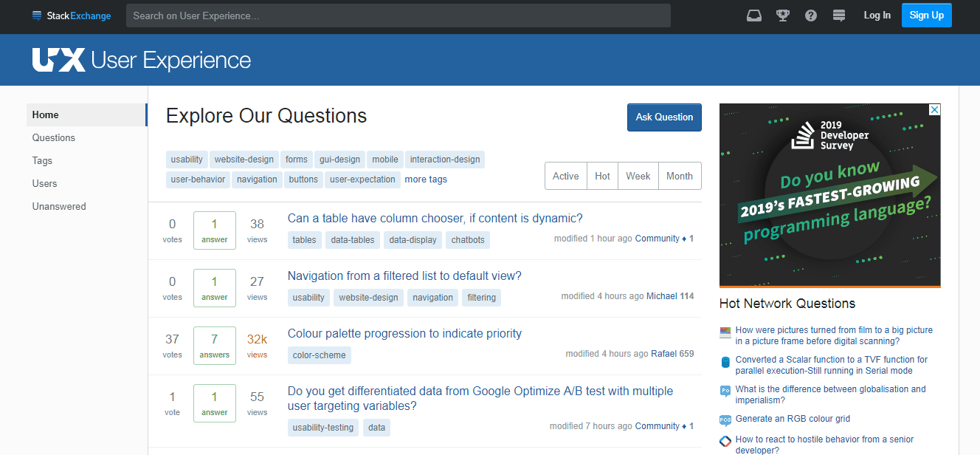
Task: Open the RGB colour grid site icon
Action: pyautogui.click(x=725, y=420)
